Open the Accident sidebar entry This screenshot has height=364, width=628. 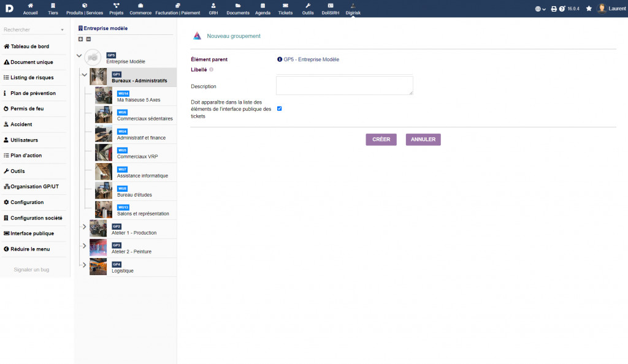21,124
